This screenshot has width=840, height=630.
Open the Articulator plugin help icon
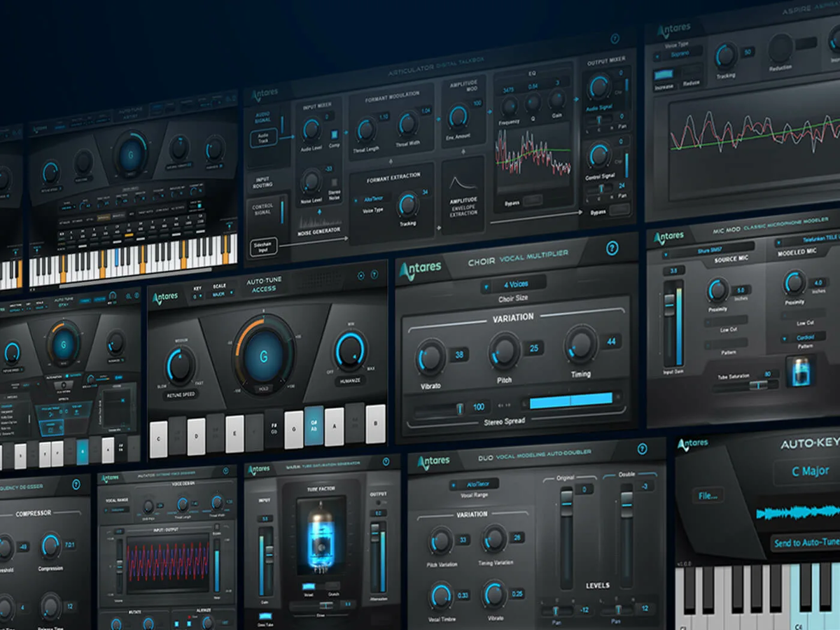coord(615,39)
